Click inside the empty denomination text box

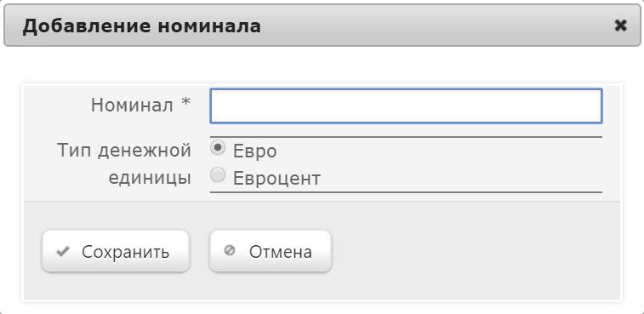coord(406,106)
